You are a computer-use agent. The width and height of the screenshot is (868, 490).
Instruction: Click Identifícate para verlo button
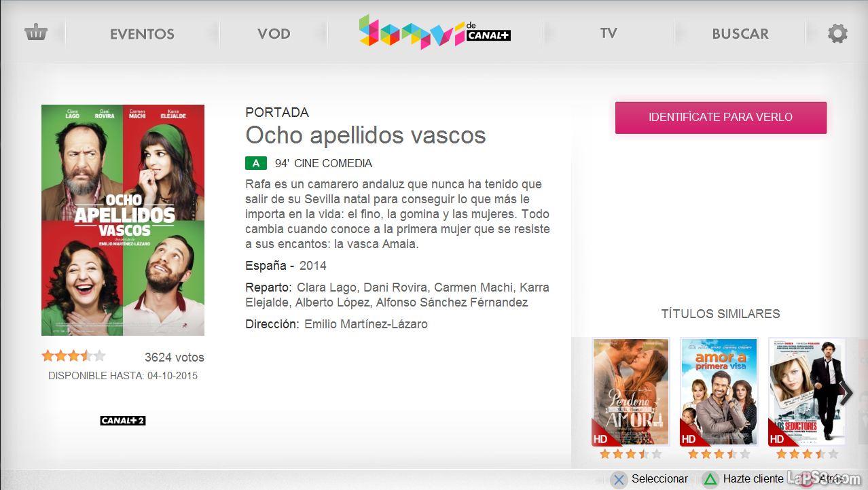pyautogui.click(x=721, y=118)
